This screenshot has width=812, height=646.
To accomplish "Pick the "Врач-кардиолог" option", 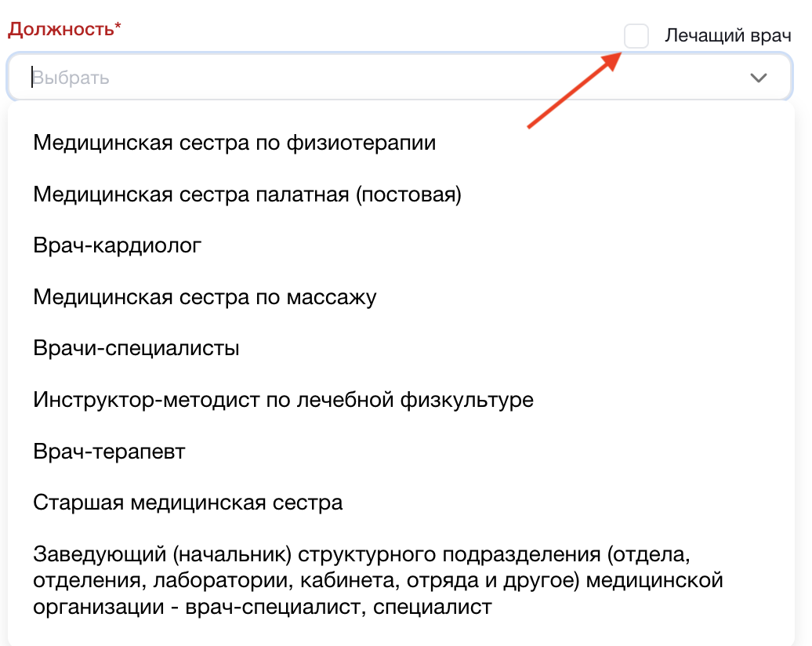I will click(118, 245).
